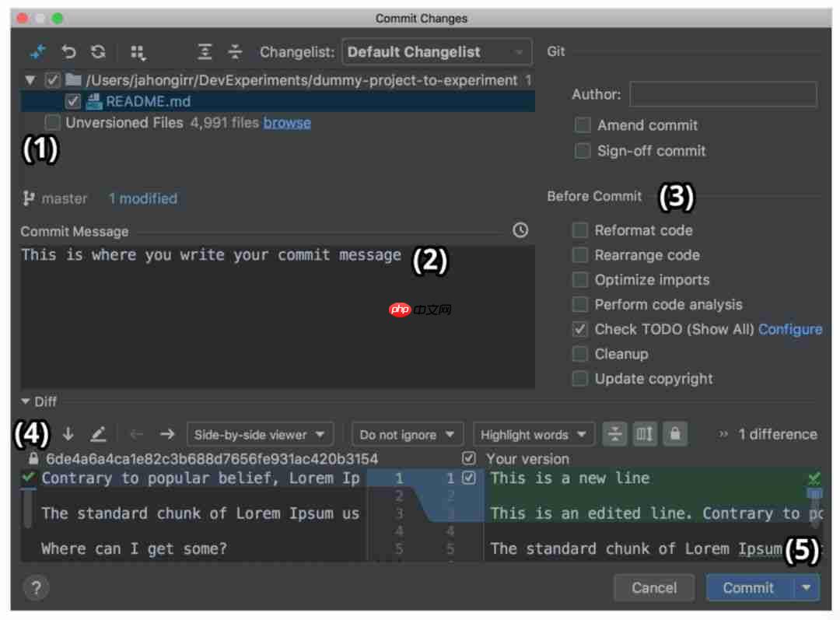Select the Show Diff icon

pyautogui.click(x=37, y=51)
